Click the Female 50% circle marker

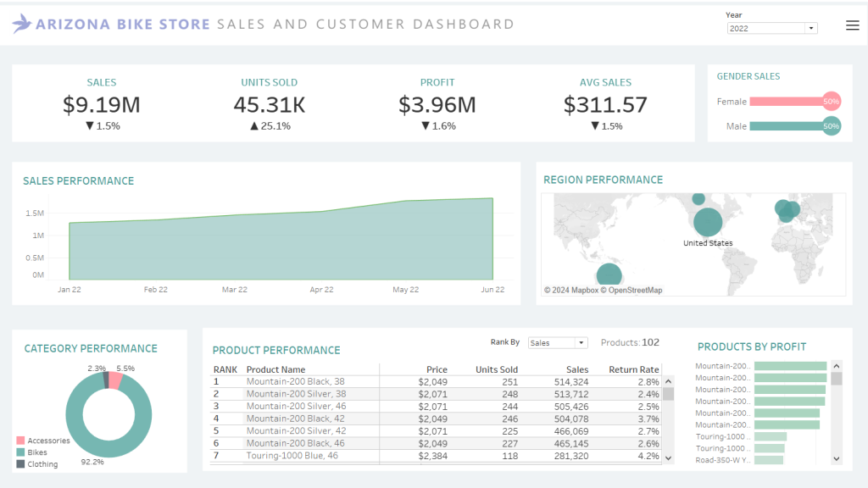[831, 102]
